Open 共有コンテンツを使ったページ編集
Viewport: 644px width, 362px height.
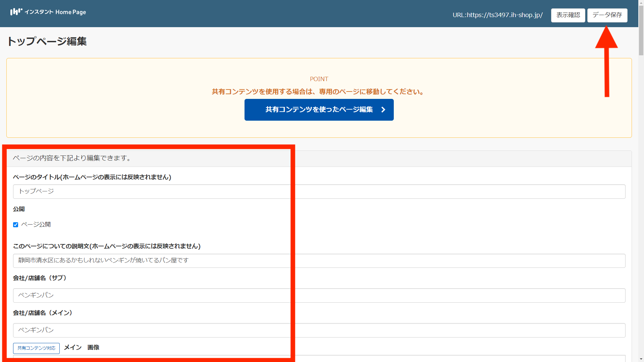(319, 110)
